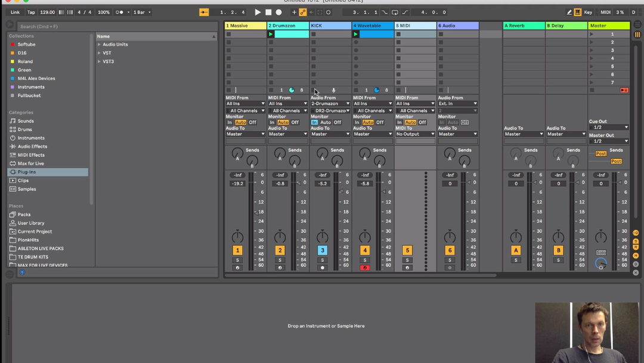Expand the VST folder in browser
This screenshot has height=363, width=644.
tap(100, 53)
